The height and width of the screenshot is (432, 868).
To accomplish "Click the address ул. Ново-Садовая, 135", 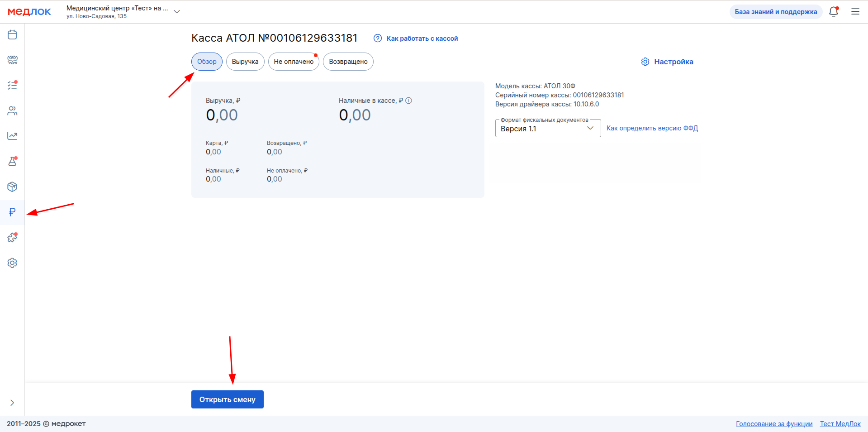I will point(96,16).
